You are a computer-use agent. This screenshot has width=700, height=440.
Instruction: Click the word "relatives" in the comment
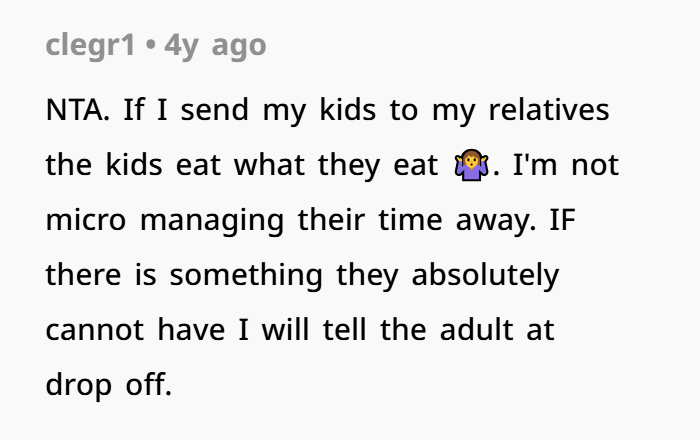[x=549, y=110]
